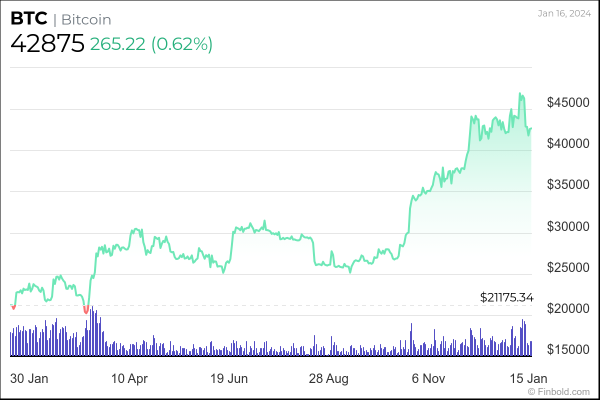Select the 30 Jan date on the x-axis
Screen dimensions: 600x400
click(31, 380)
